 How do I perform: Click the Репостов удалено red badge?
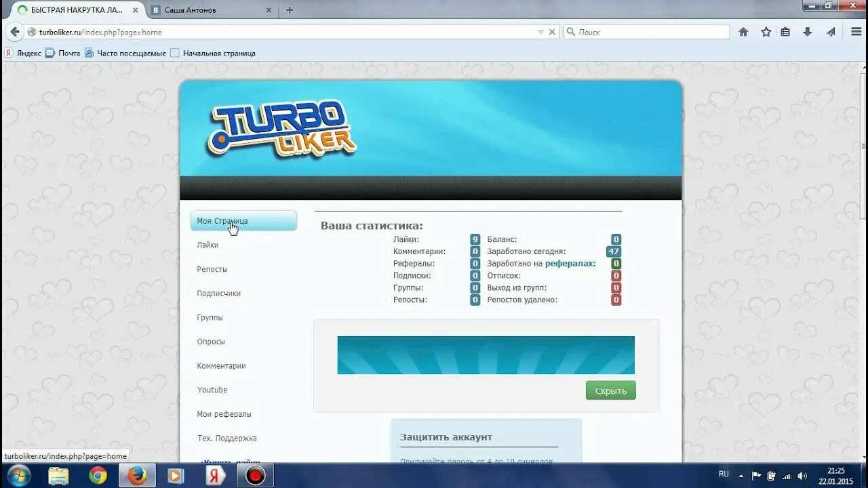point(616,300)
